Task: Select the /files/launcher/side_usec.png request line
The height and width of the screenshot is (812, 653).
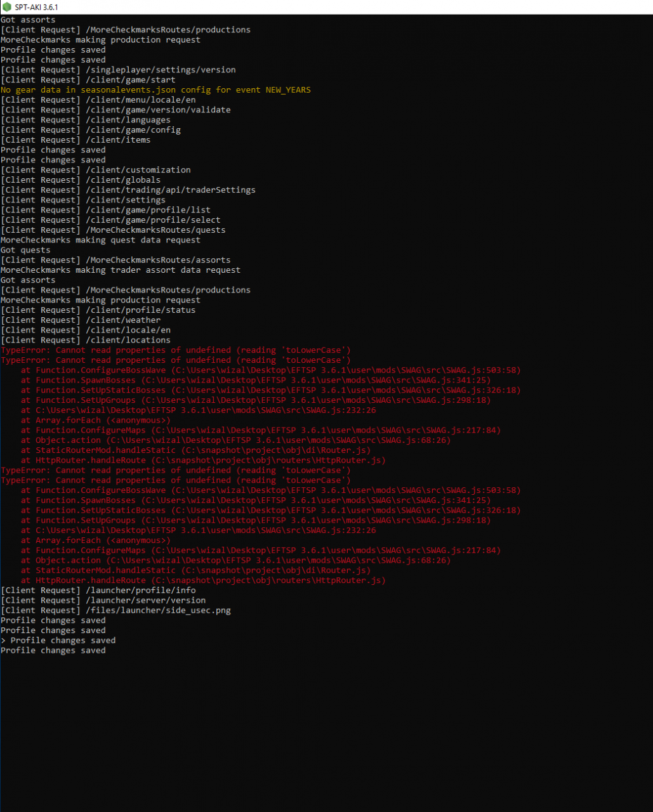Action: 115,611
